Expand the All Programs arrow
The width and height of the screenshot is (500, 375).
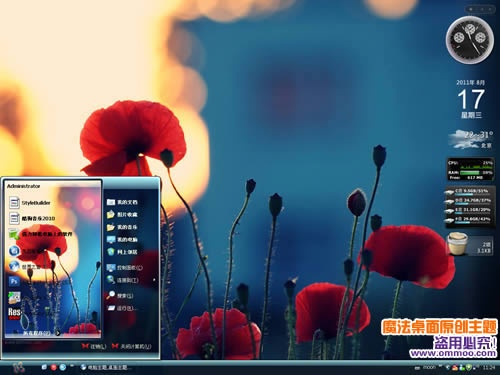(58, 333)
